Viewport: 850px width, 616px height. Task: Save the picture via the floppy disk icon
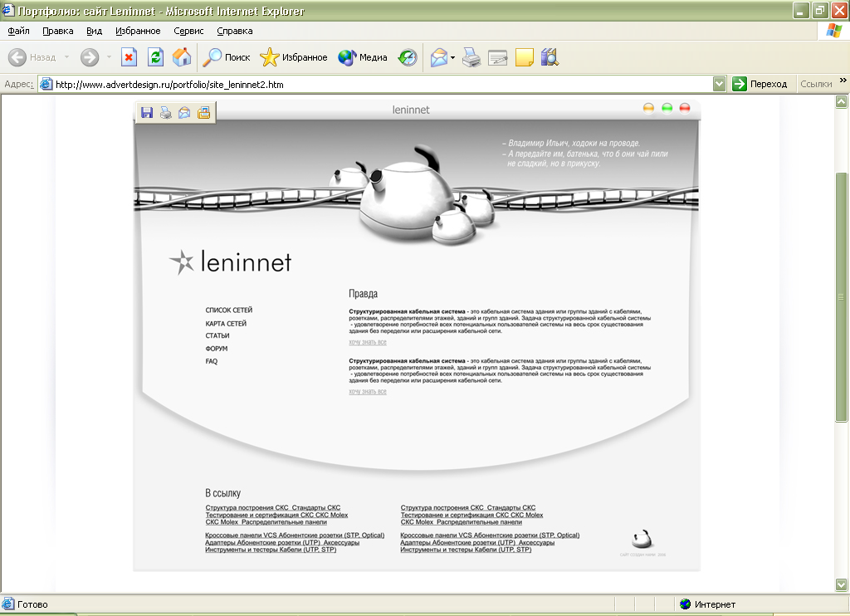147,113
